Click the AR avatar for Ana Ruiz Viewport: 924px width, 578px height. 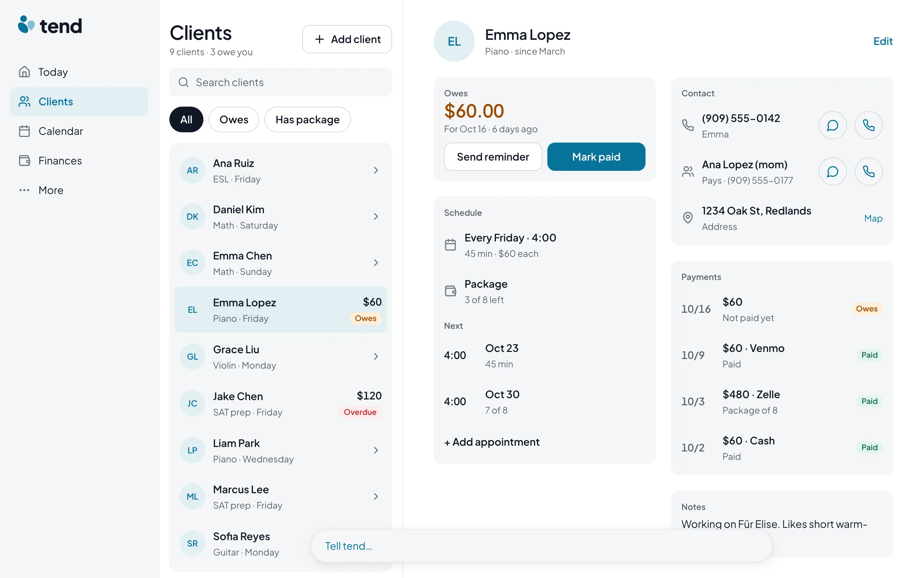click(193, 171)
